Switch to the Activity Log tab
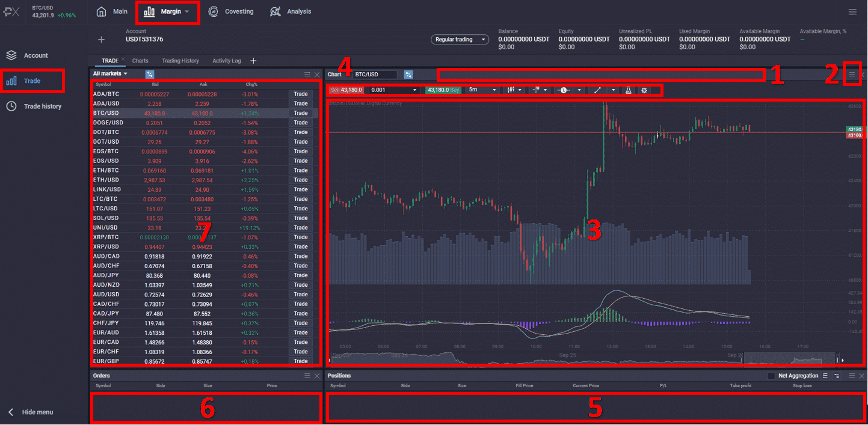 pos(226,61)
